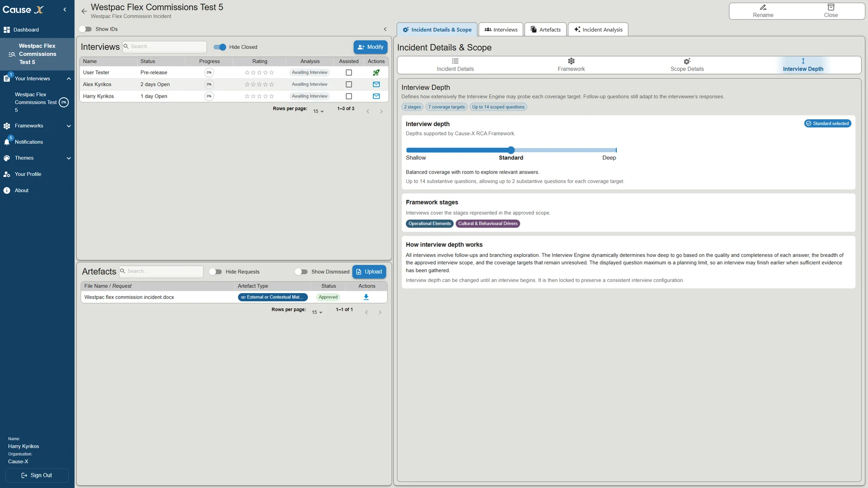This screenshot has height=488, width=868.
Task: Go back using the arrow beside title
Action: (84, 11)
